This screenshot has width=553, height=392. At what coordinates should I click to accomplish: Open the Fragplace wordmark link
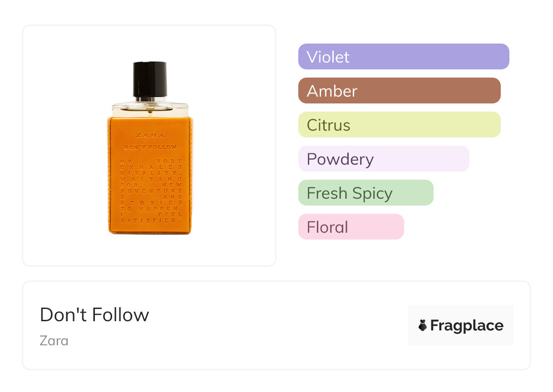(467, 325)
